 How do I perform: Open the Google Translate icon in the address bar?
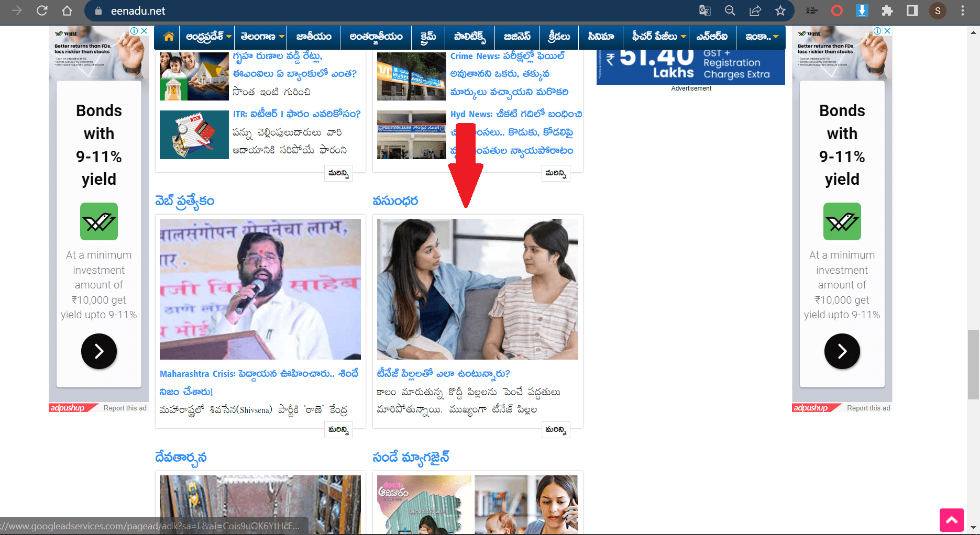[x=704, y=10]
